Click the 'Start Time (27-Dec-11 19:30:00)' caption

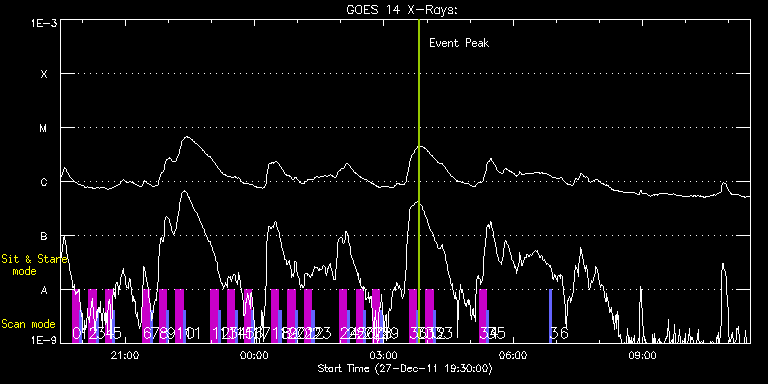coord(405,368)
